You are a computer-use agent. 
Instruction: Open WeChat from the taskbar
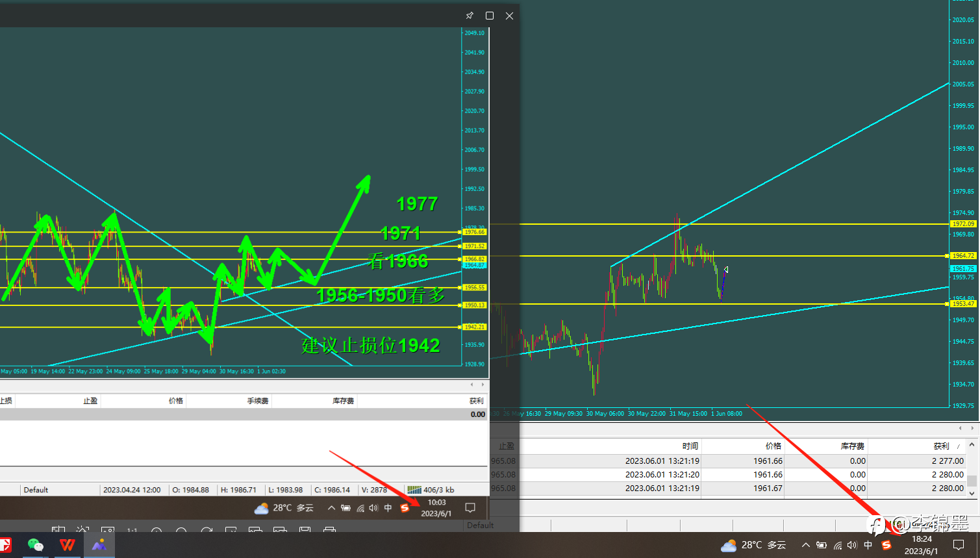click(35, 545)
